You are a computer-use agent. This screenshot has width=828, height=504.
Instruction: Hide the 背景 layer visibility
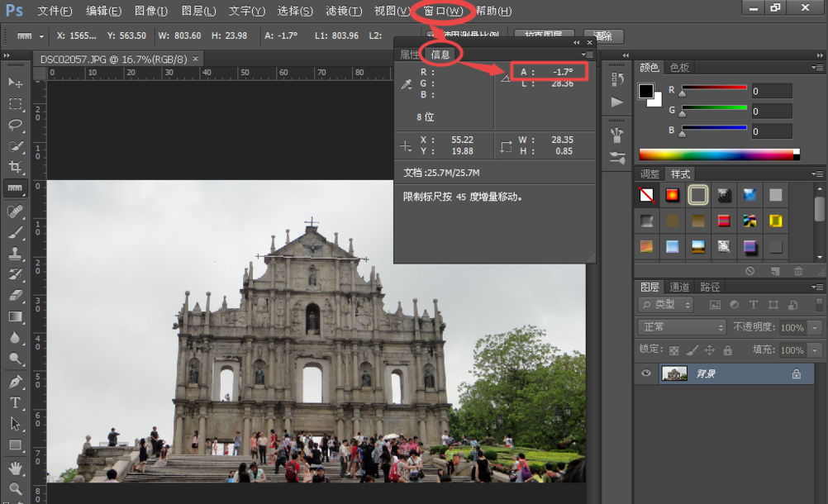tap(646, 373)
